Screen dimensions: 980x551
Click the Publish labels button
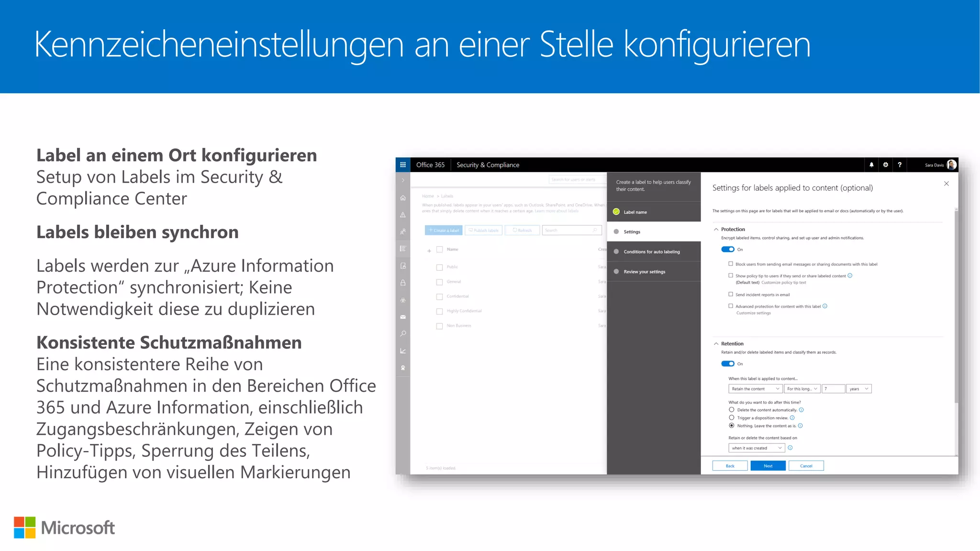(x=483, y=230)
